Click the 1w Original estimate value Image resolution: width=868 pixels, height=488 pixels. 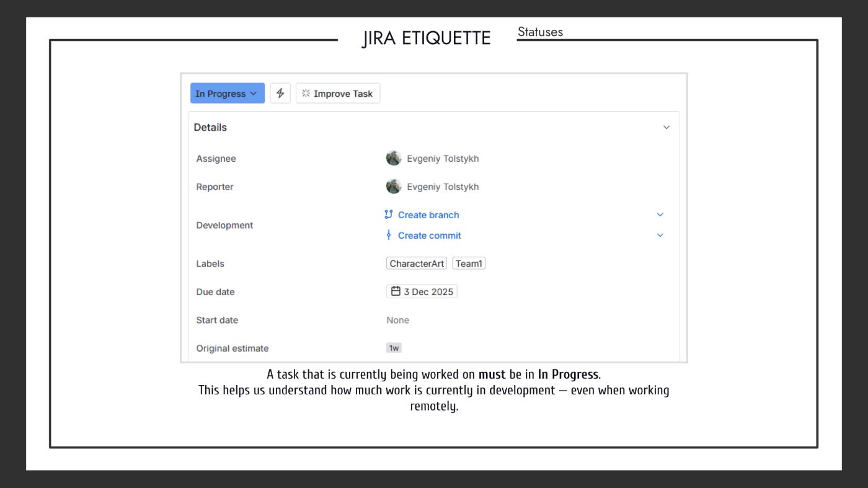tap(394, 348)
